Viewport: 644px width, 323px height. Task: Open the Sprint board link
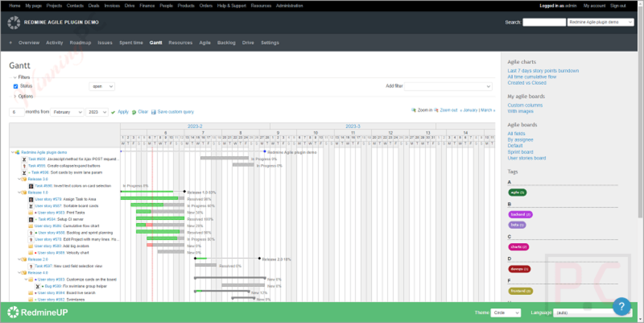click(x=520, y=152)
